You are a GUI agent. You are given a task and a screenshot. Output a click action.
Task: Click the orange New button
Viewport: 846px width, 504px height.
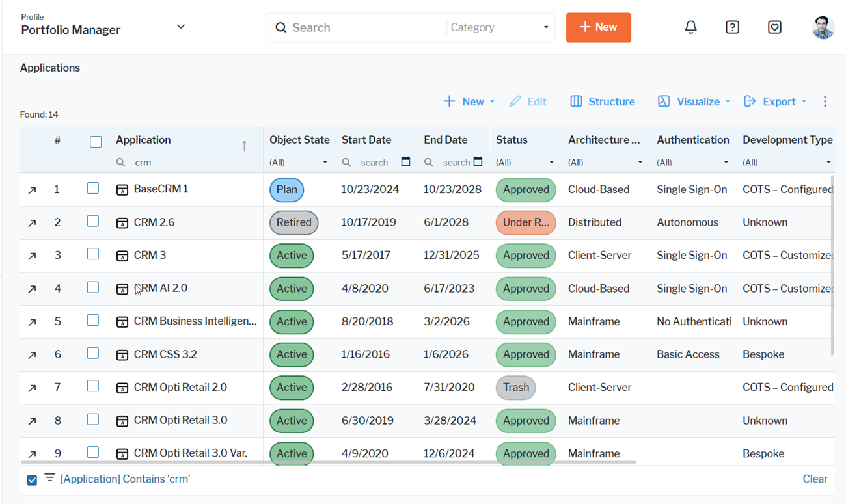coord(598,27)
